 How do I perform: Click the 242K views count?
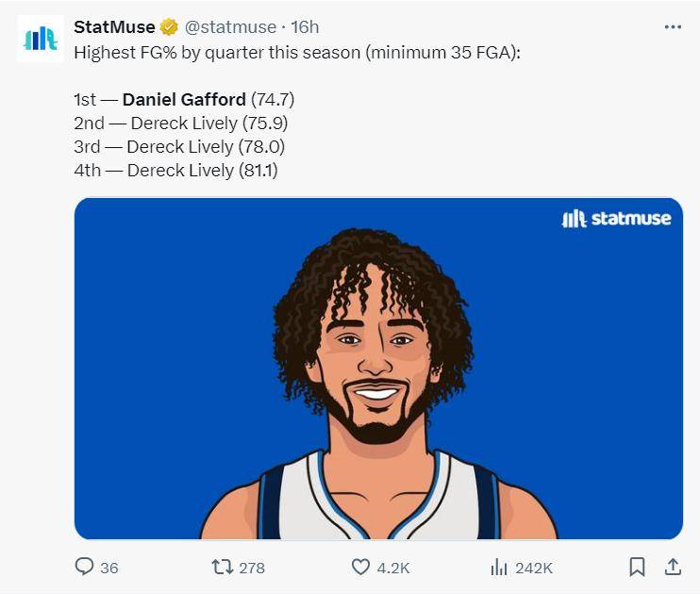click(534, 568)
